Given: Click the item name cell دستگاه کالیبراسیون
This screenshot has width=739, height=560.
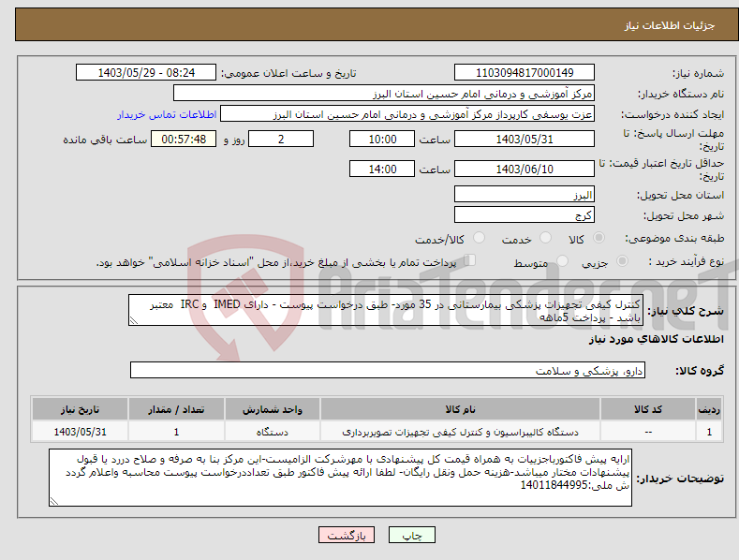Looking at the screenshot, I should point(460,432).
